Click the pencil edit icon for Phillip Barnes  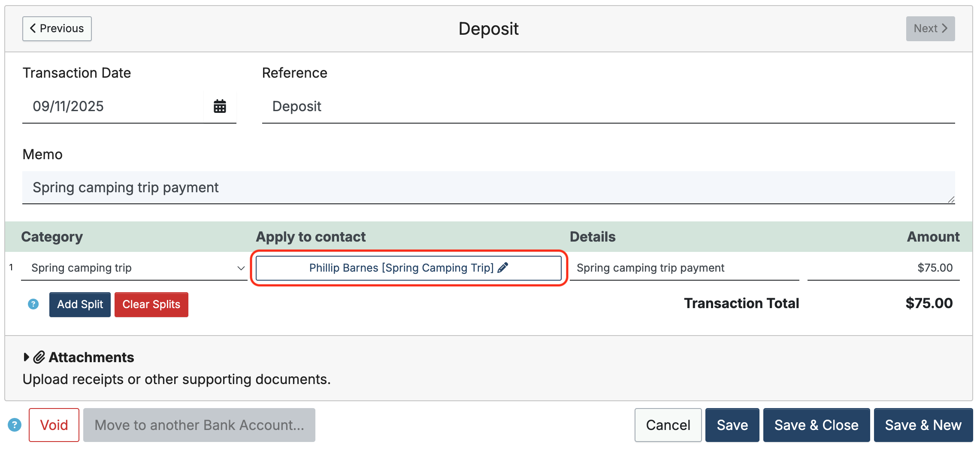point(503,268)
